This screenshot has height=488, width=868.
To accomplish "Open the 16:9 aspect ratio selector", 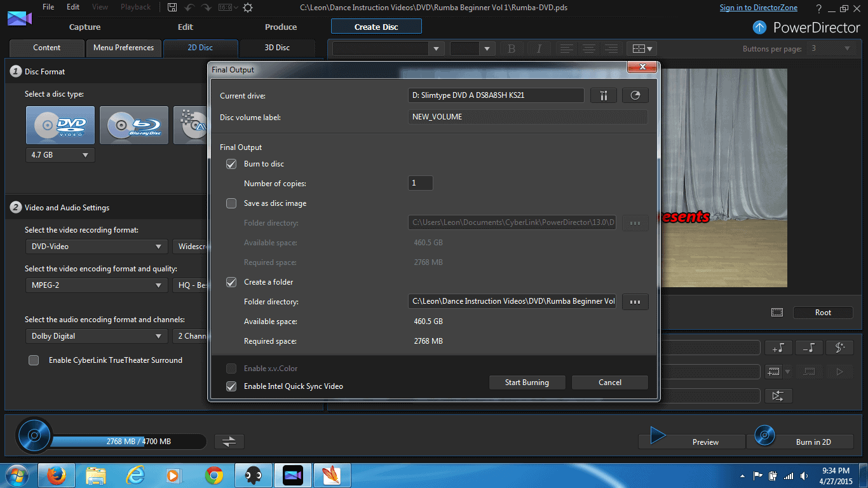I will (x=227, y=8).
